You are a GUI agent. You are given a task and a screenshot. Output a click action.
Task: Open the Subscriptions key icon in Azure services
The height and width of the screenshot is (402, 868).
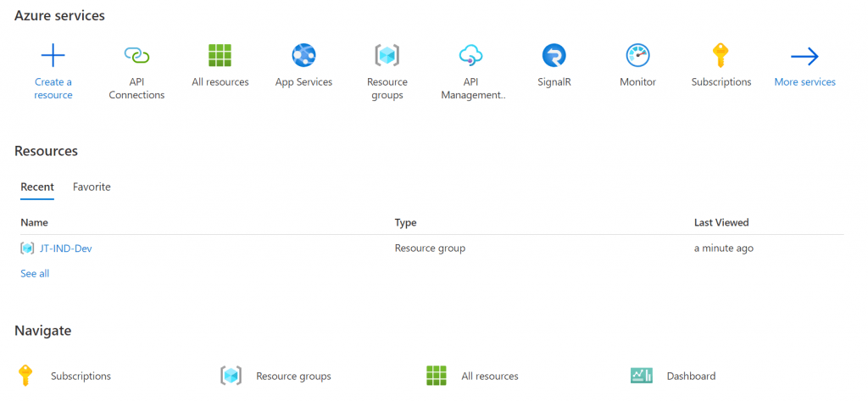721,55
